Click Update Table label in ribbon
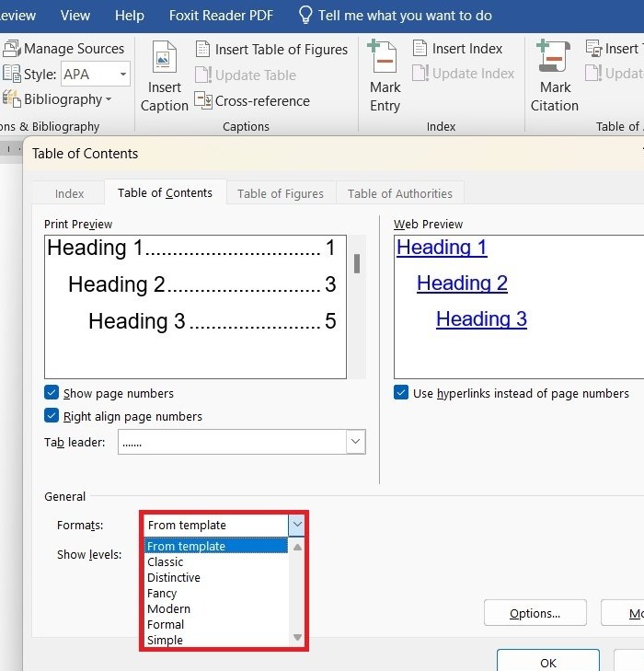Viewport: 644px width, 671px height. click(256, 75)
